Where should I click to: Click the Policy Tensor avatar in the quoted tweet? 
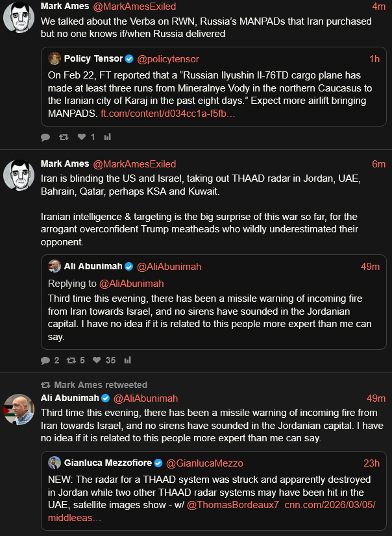coord(55,59)
